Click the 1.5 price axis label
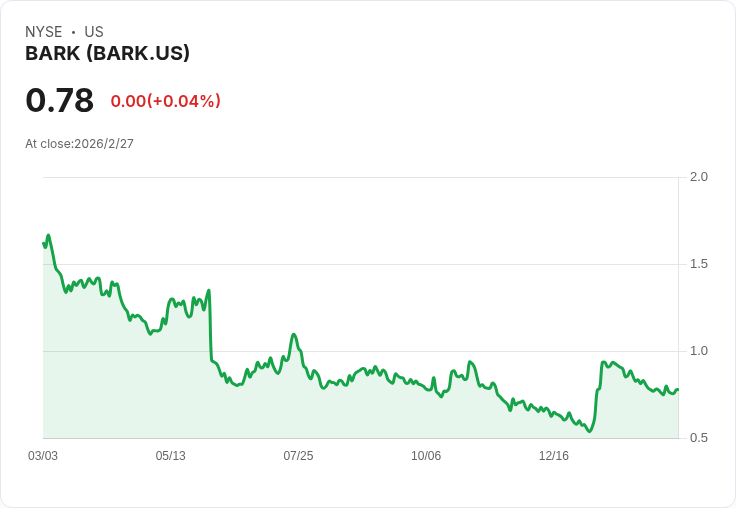The image size is (736, 508). (698, 264)
